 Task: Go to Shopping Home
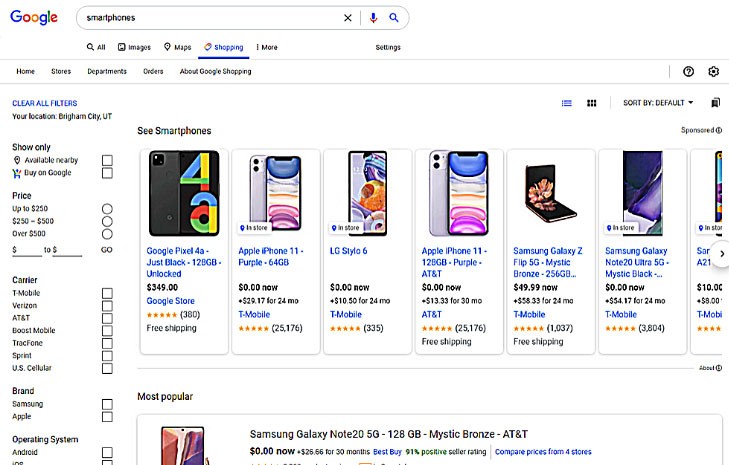(26, 71)
